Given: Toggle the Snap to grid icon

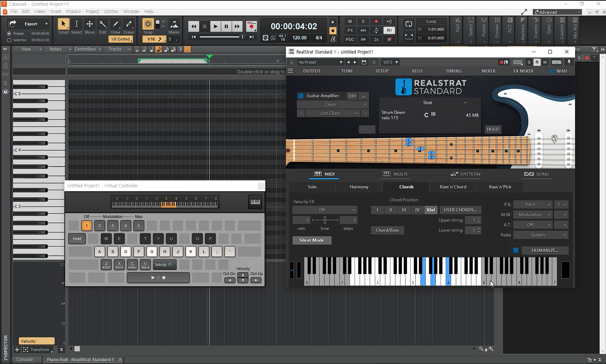Looking at the screenshot, I should 148,24.
